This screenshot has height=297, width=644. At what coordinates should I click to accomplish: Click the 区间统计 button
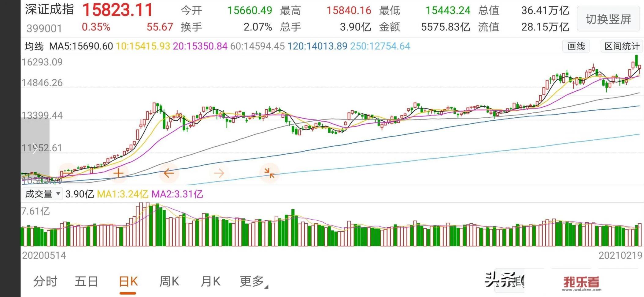622,46
